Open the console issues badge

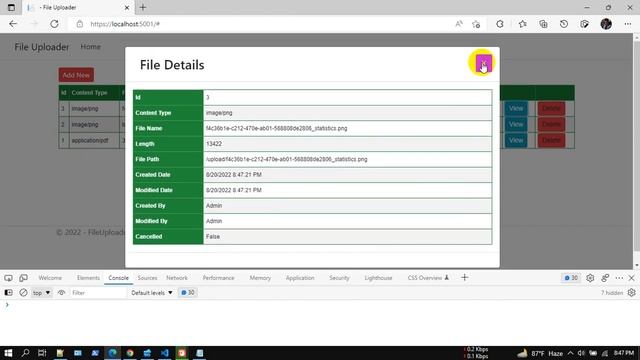click(188, 293)
